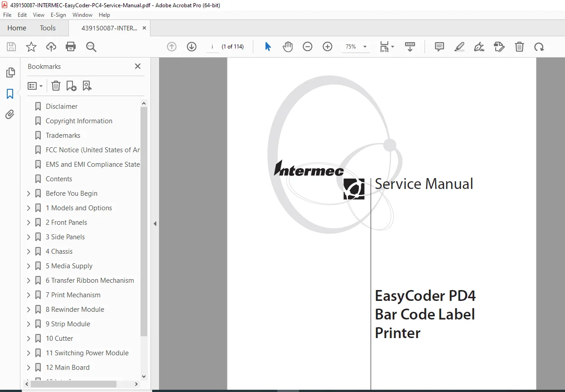This screenshot has height=392, width=565.
Task: Delete selected bookmark trash icon
Action: pyautogui.click(x=56, y=86)
